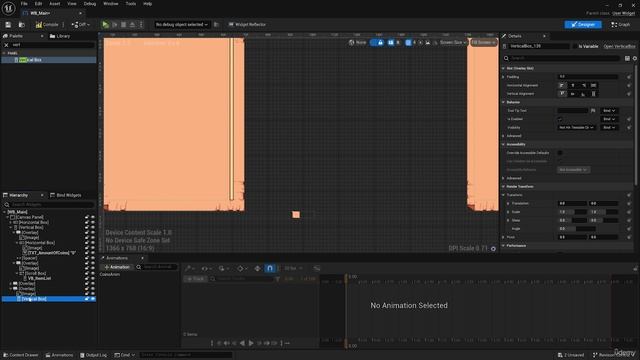Toggle visibility eye for Scroll Box row

coord(93,273)
